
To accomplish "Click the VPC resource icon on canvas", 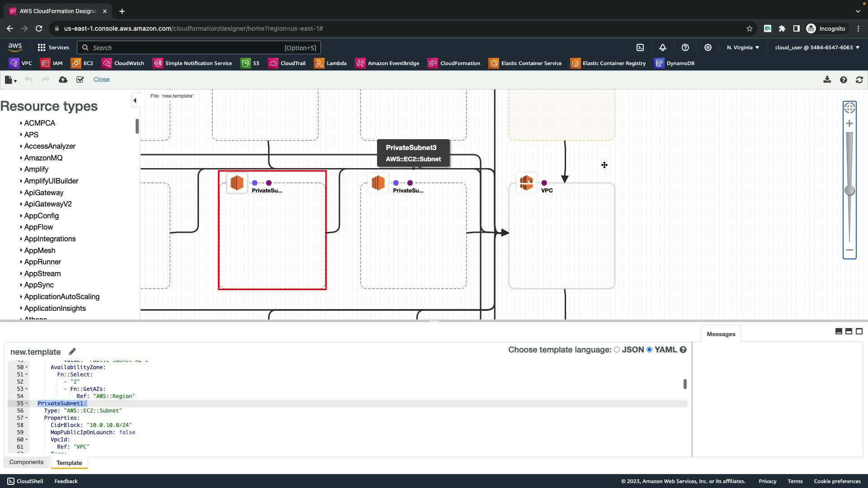I will coord(526,183).
